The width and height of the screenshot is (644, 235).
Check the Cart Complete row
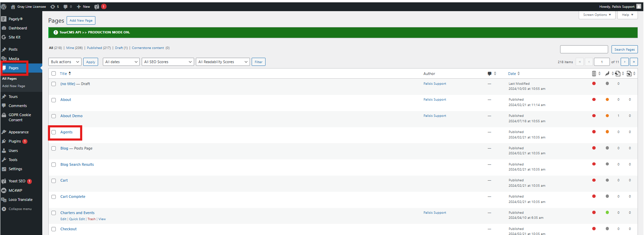tap(53, 197)
